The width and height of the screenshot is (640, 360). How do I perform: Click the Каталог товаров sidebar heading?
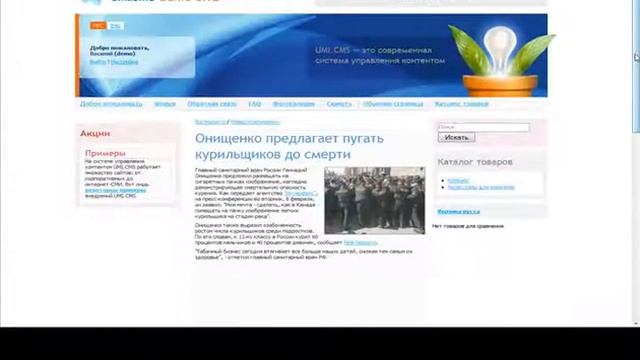click(475, 162)
